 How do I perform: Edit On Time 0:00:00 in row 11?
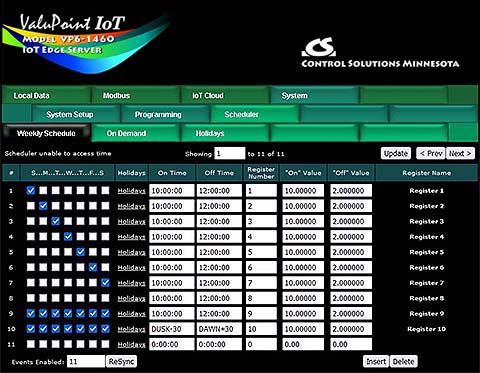click(x=172, y=344)
